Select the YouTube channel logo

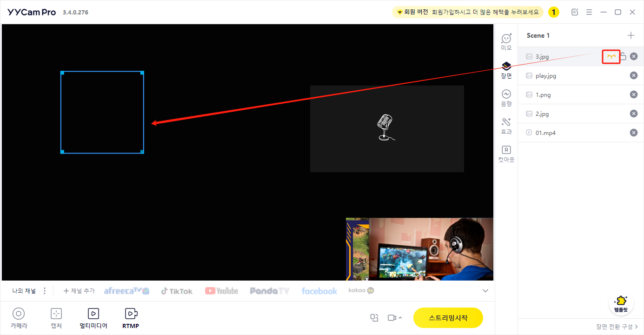(x=221, y=291)
